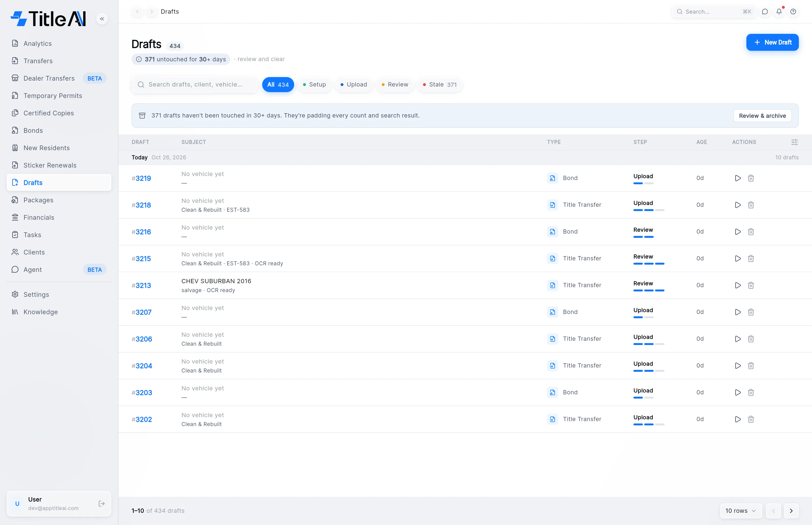Open Sticker Renewals in sidebar
Image resolution: width=812 pixels, height=525 pixels.
tap(59, 165)
